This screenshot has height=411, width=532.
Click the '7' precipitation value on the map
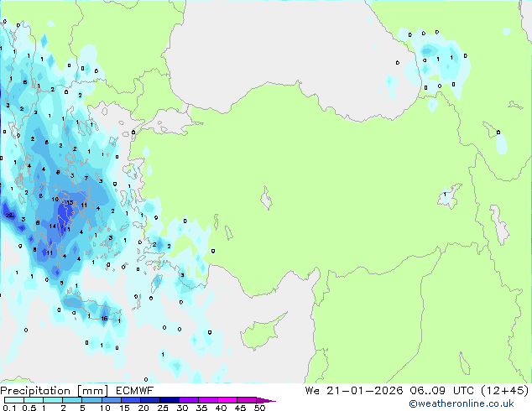pos(86,178)
